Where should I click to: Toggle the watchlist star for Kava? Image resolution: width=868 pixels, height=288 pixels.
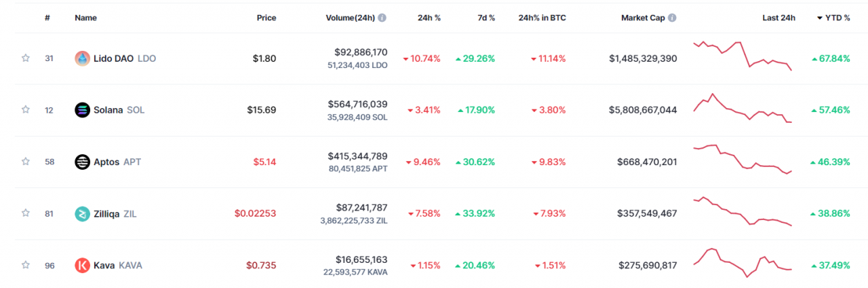tap(26, 265)
